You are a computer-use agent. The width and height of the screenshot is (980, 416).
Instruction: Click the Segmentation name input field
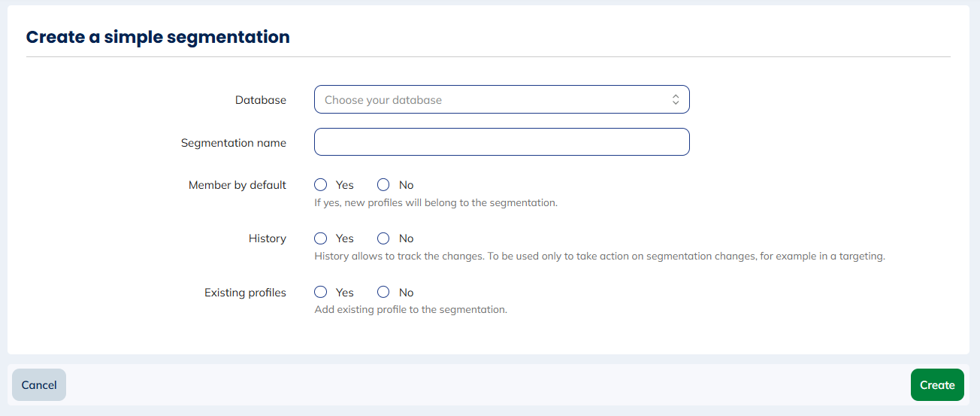[501, 141]
